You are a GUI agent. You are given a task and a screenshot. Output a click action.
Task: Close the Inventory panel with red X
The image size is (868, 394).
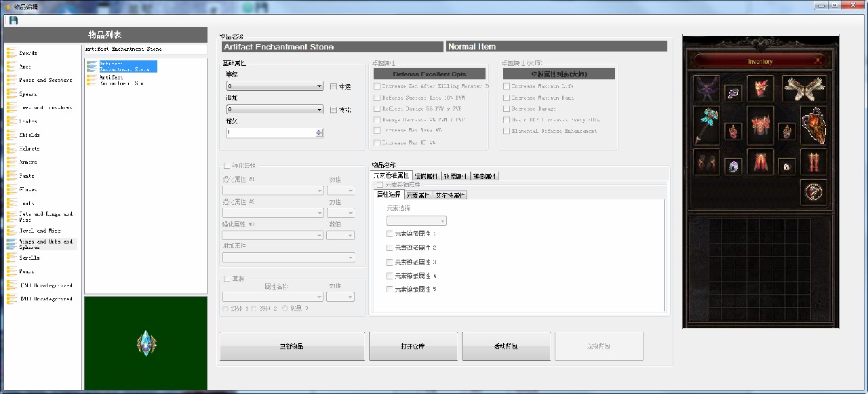tap(818, 61)
